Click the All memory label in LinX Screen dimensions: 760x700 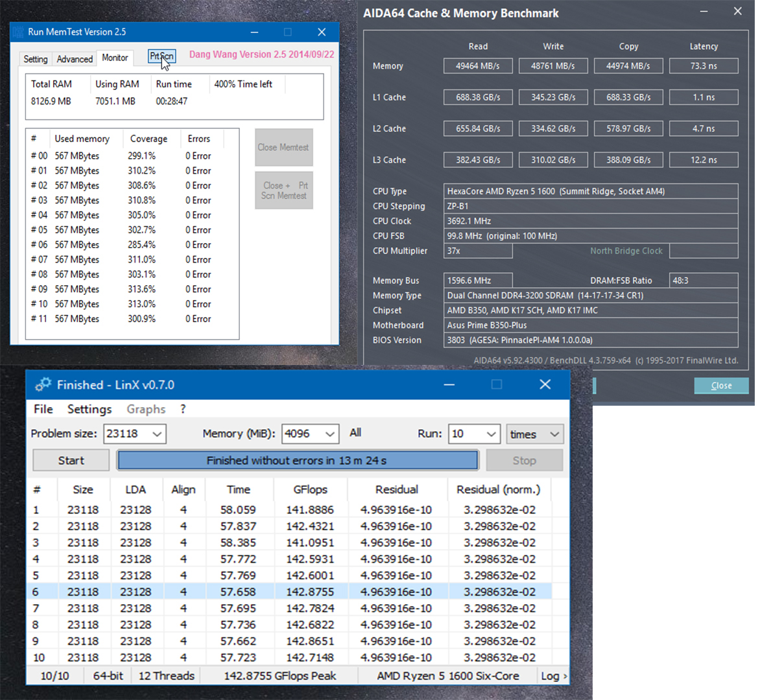(x=355, y=432)
